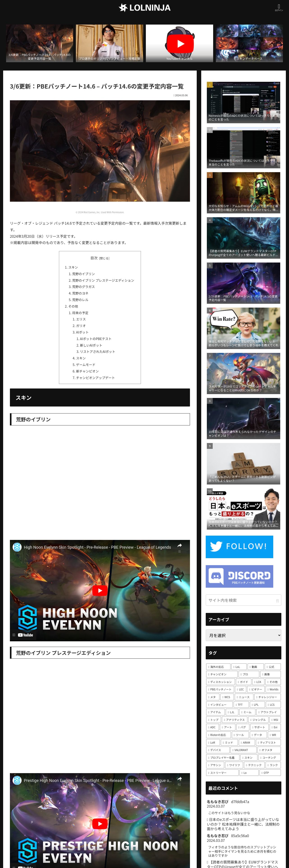This screenshot has height=868, width=289.
Task: Jump to ゲームモード in contents
Action: point(86,365)
